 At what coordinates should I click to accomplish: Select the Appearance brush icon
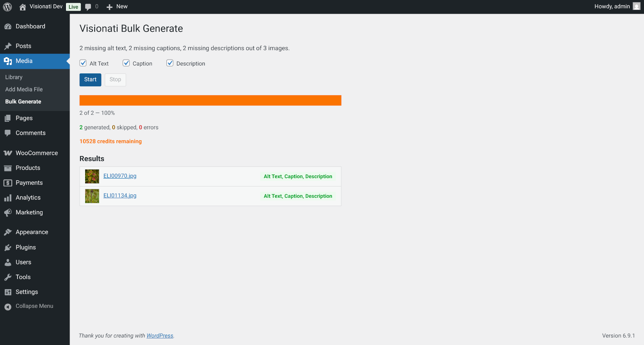8,232
